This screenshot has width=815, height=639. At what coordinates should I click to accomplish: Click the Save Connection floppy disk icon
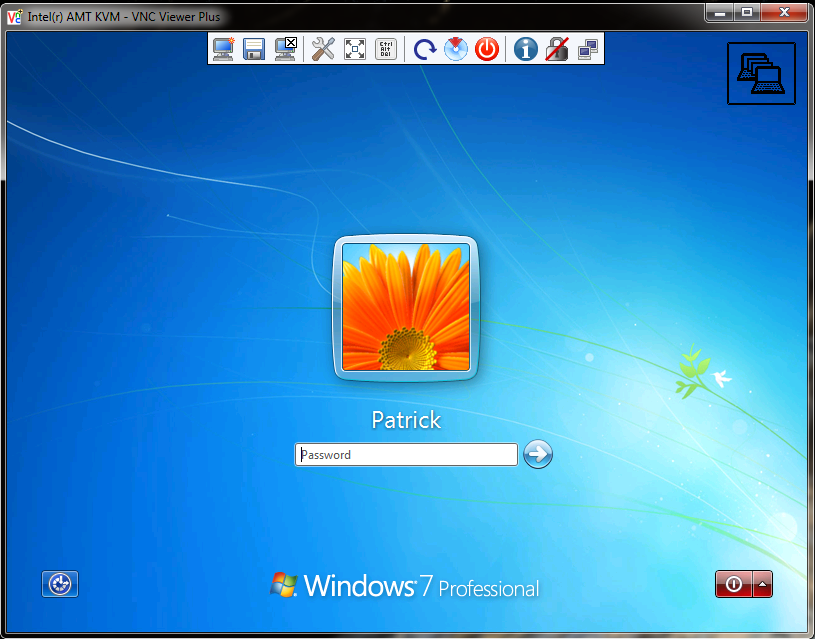pyautogui.click(x=254, y=49)
